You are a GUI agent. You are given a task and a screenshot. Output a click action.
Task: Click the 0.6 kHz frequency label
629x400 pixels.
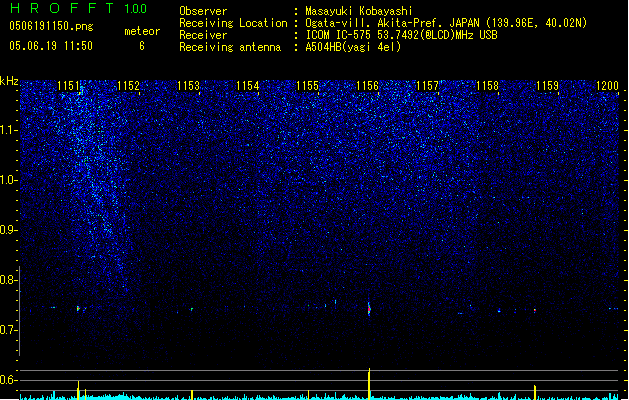click(8, 380)
